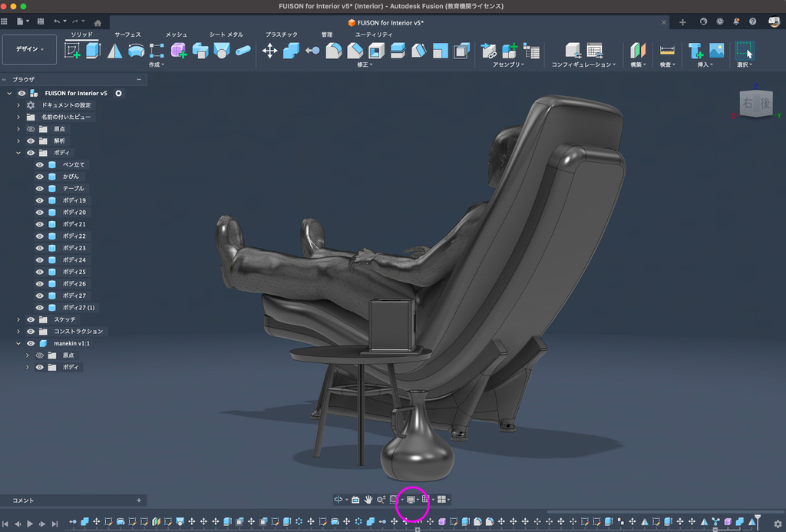
Task: Open the メッシュ tab
Action: click(x=177, y=35)
